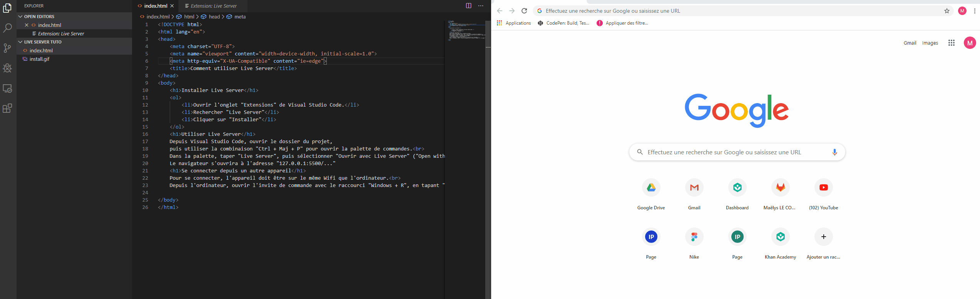The image size is (980, 299).
Task: Collapse the OPEN EDITORS section
Action: (74, 17)
